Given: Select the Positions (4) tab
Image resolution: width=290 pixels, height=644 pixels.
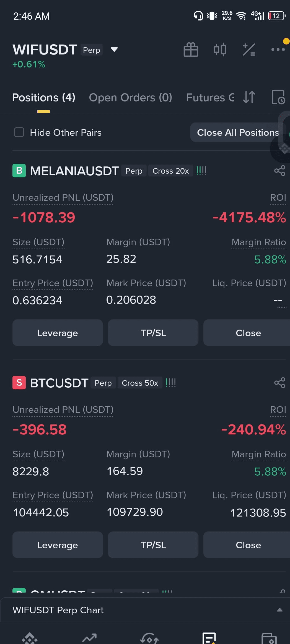Looking at the screenshot, I should (44, 98).
